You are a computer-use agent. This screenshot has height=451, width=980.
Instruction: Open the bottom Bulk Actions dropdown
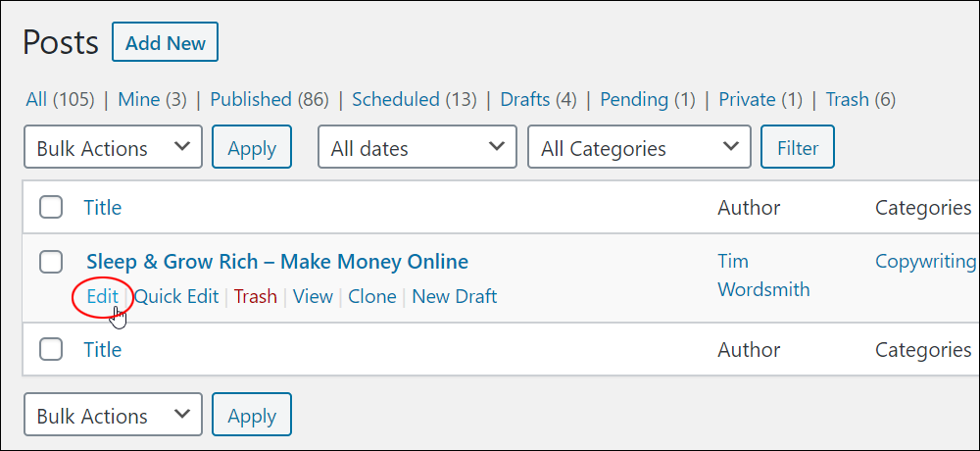(113, 414)
